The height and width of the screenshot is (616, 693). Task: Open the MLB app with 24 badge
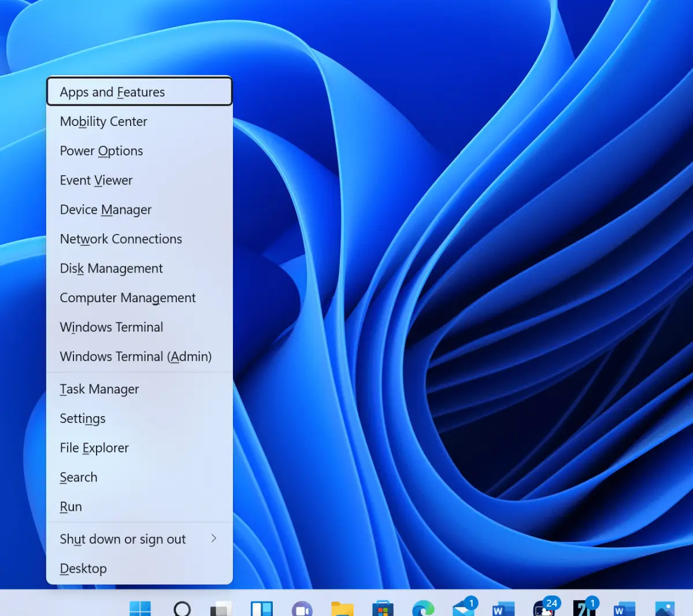pyautogui.click(x=546, y=607)
